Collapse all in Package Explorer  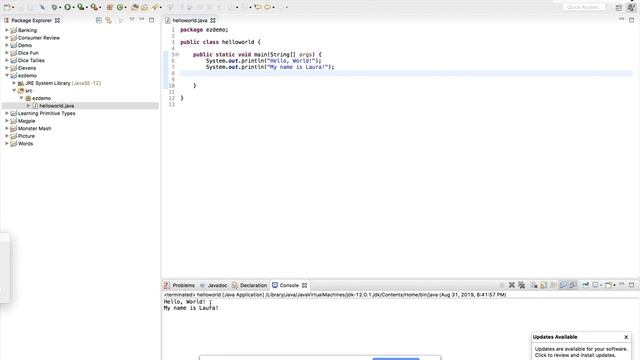point(99,20)
